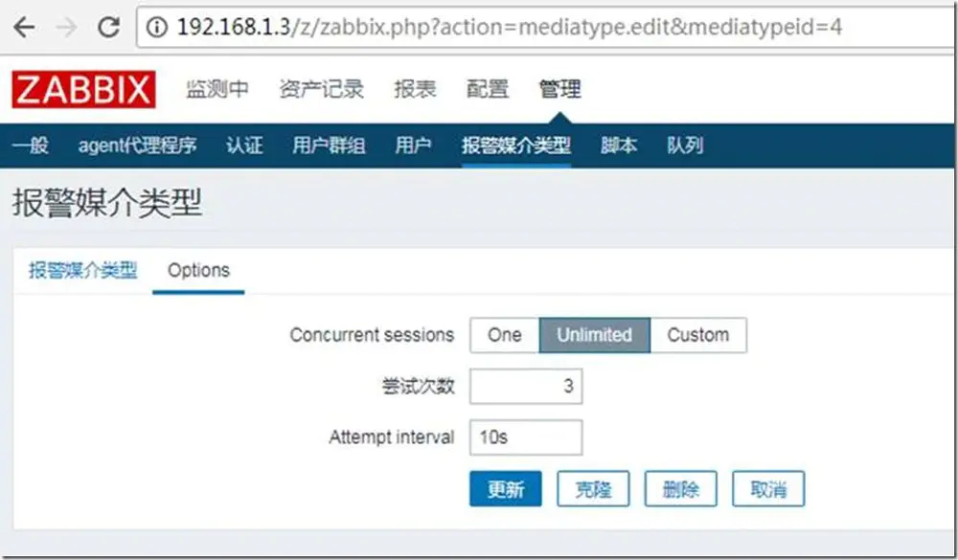Click the 更新 update button
The width and height of the screenshot is (958, 560).
pos(505,488)
